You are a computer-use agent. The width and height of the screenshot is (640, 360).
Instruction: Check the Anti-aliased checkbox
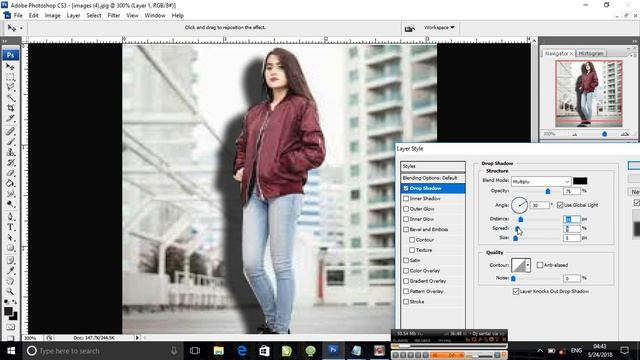pos(540,265)
